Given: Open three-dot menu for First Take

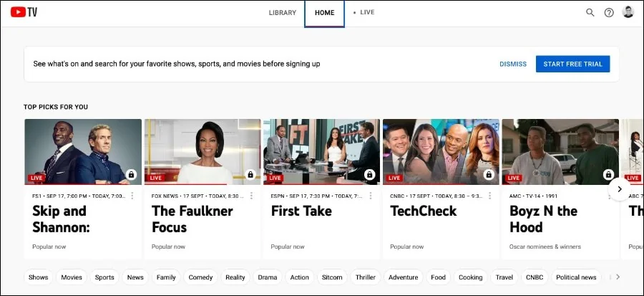Looking at the screenshot, I should point(371,196).
